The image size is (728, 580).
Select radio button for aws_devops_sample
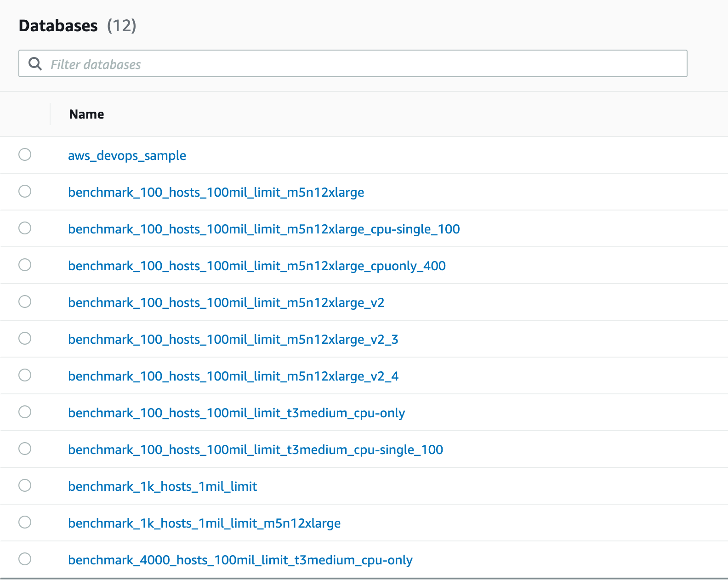(25, 154)
